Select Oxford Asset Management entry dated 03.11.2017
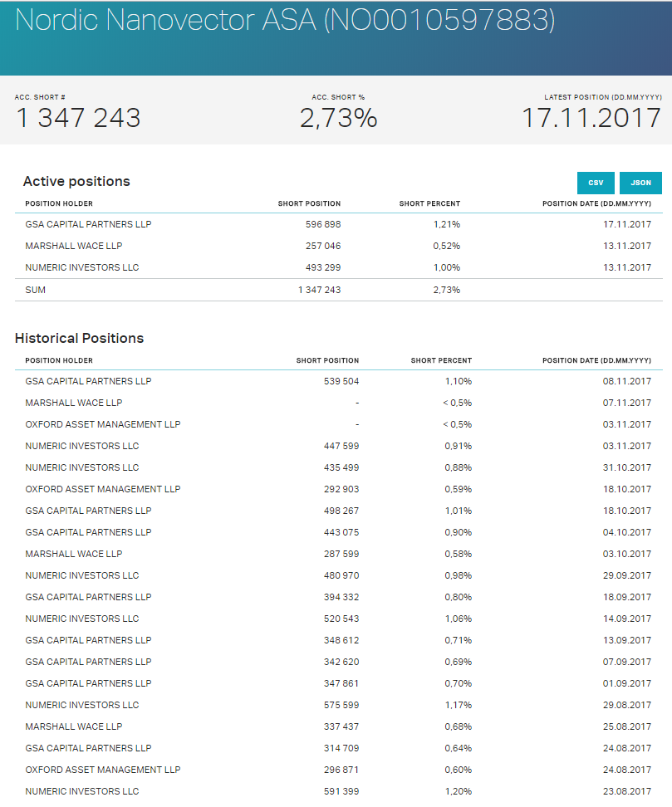 pyautogui.click(x=103, y=424)
